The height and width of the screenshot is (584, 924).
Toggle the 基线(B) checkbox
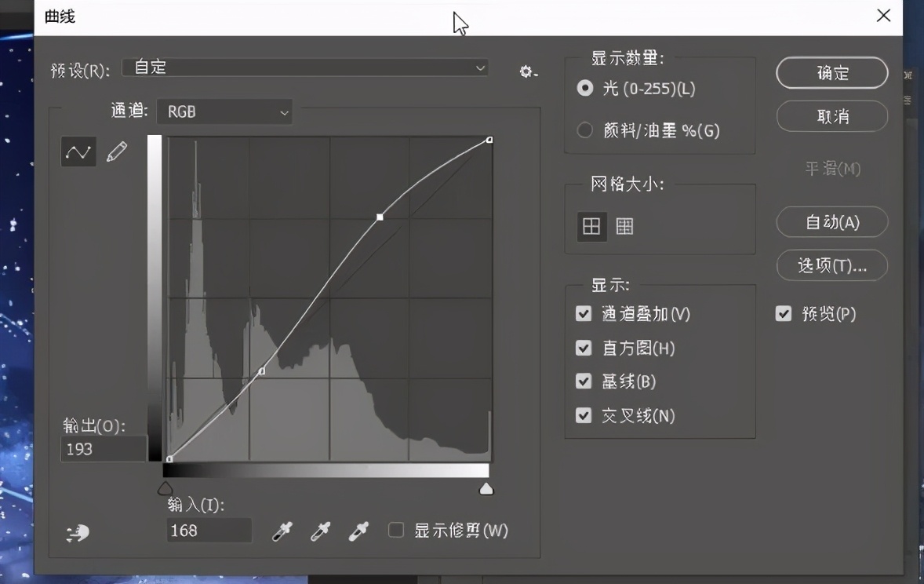coord(584,381)
